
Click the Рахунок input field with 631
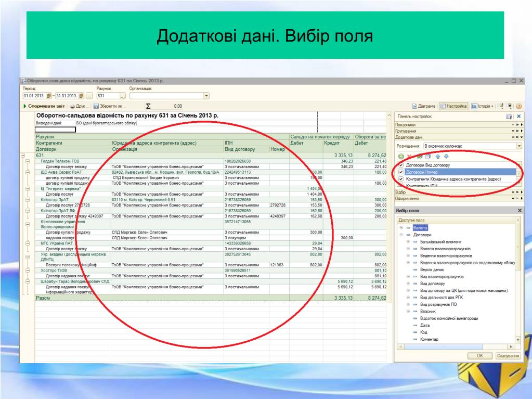click(x=108, y=96)
